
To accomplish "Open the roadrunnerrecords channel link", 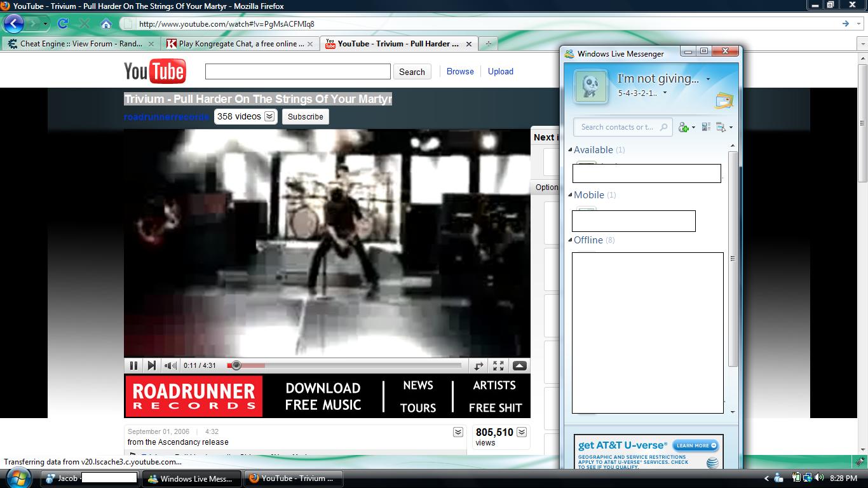I will (166, 117).
